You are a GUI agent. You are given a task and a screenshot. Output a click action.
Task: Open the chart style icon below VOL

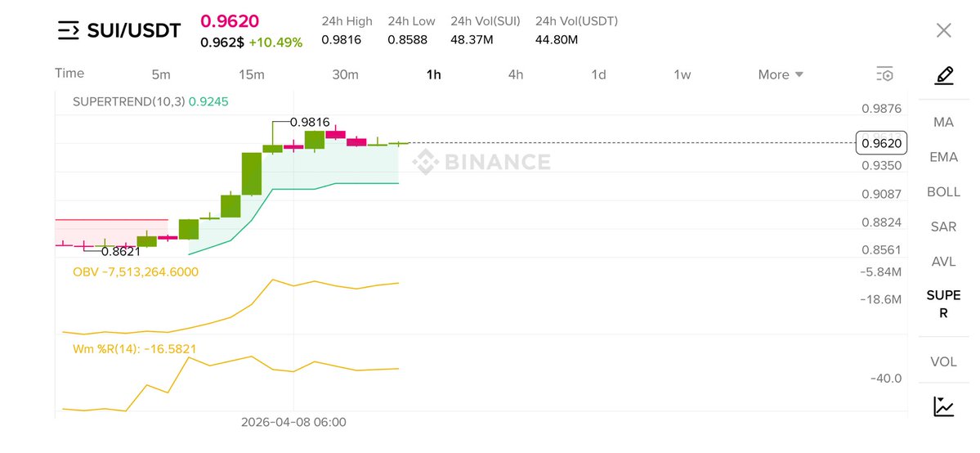pos(944,406)
